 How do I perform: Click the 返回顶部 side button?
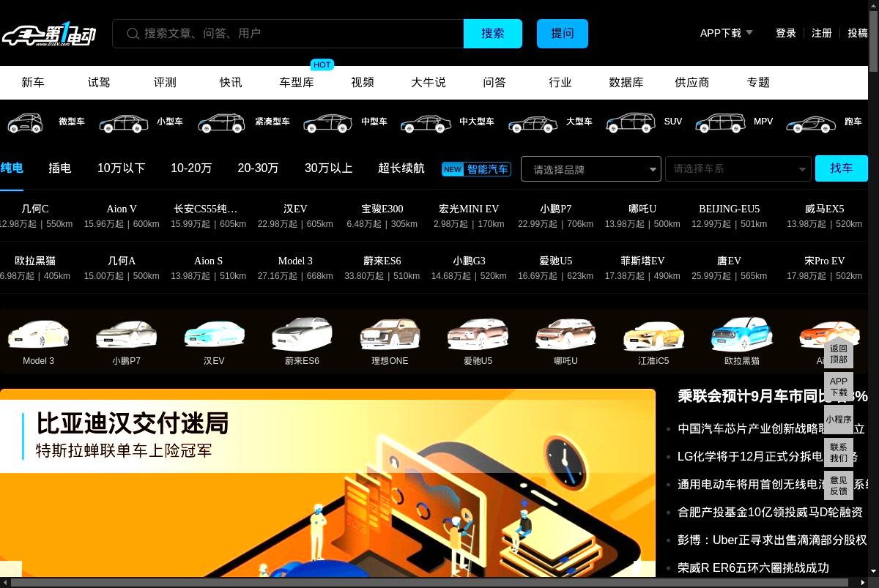point(839,354)
